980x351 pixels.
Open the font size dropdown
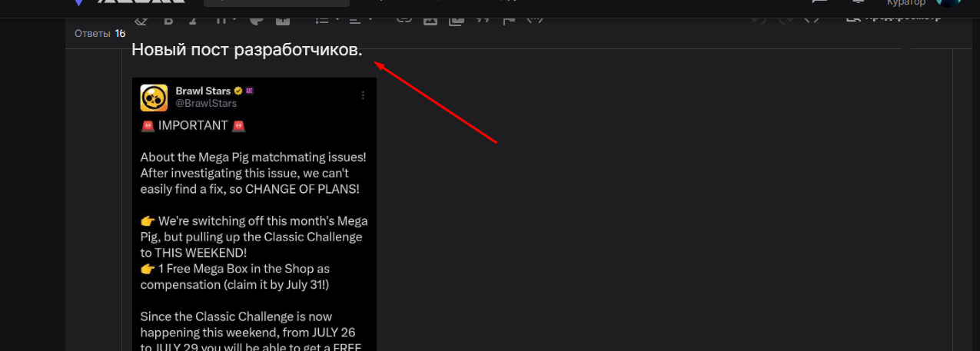click(225, 19)
